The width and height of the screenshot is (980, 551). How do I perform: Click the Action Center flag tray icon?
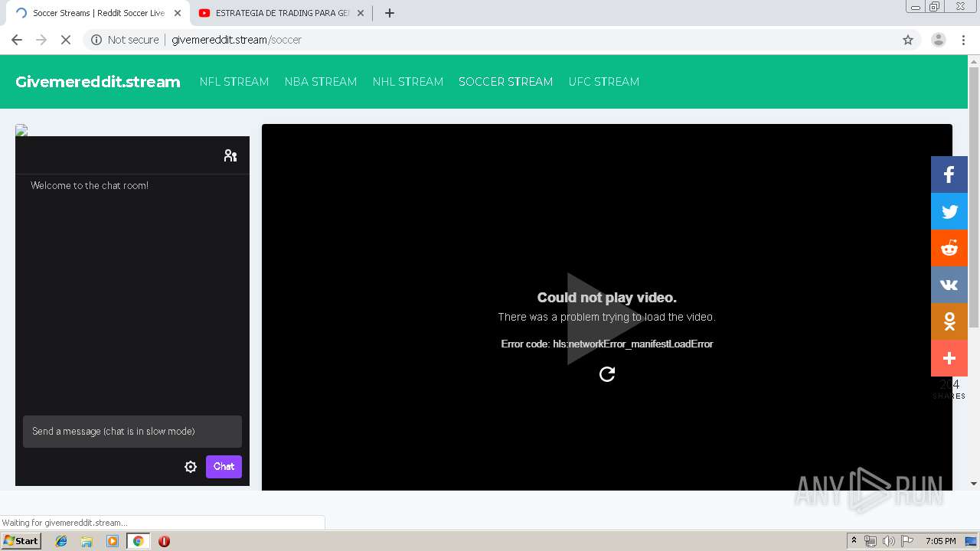[907, 541]
